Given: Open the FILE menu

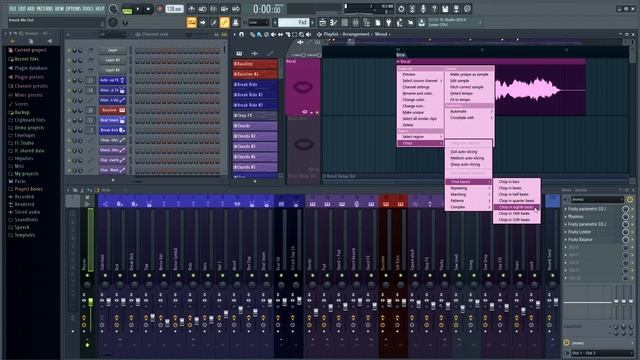Looking at the screenshot, I should point(12,8).
